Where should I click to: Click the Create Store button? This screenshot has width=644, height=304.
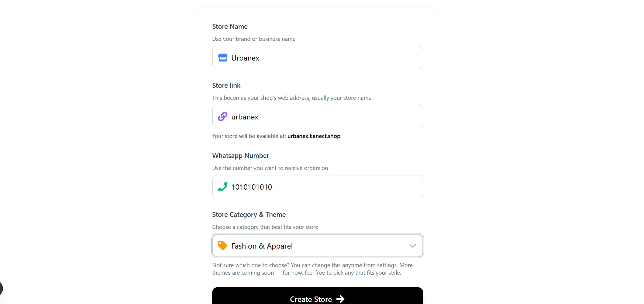tap(317, 298)
